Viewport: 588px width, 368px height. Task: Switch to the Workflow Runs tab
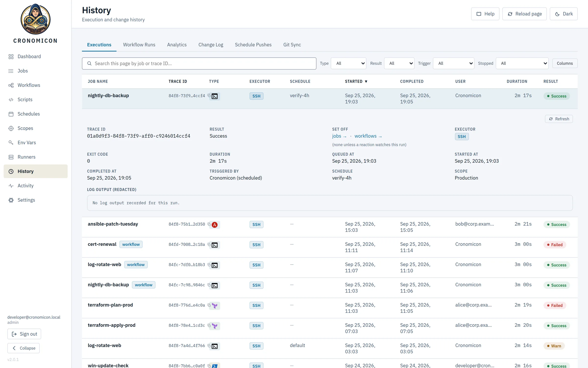pos(139,45)
